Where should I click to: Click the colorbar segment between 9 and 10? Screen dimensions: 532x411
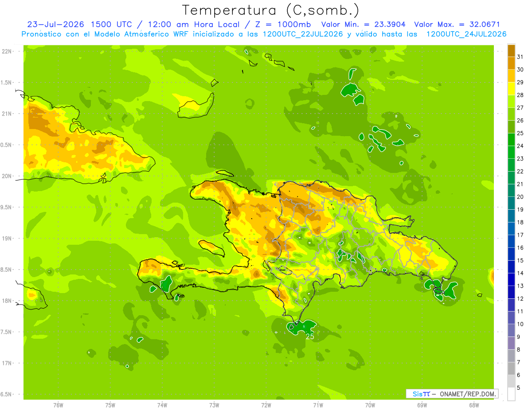pyautogui.click(x=511, y=330)
